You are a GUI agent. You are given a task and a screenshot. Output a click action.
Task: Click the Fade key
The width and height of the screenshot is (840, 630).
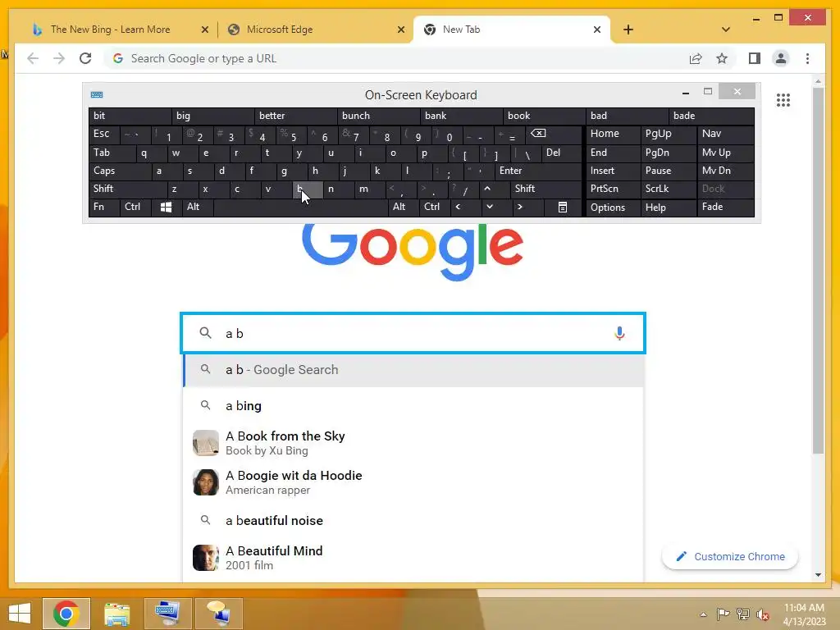[725, 207]
